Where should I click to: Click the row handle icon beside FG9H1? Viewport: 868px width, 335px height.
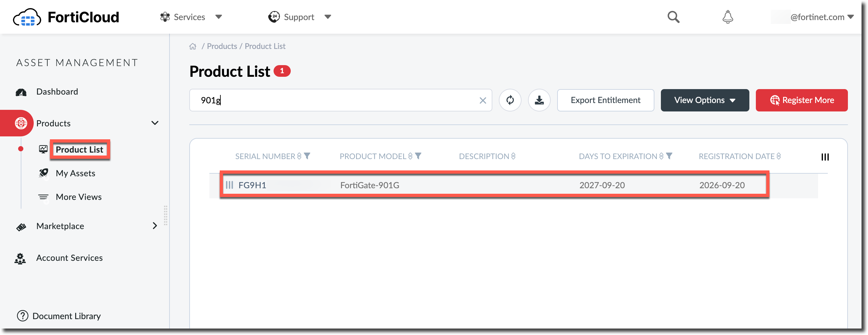229,185
